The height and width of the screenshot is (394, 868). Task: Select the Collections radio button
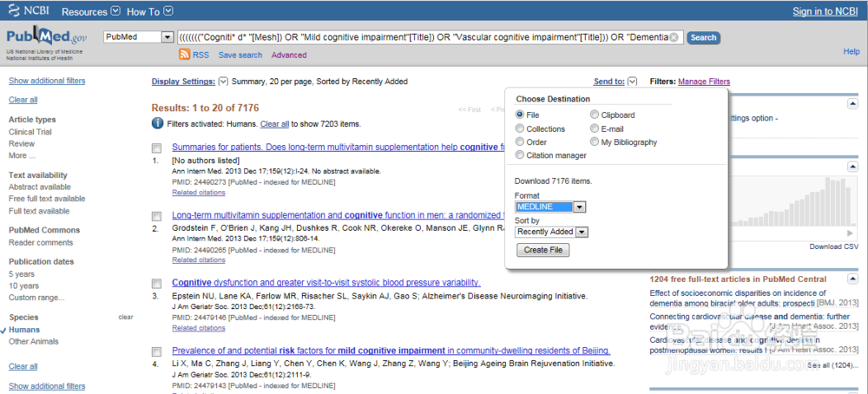tap(520, 128)
